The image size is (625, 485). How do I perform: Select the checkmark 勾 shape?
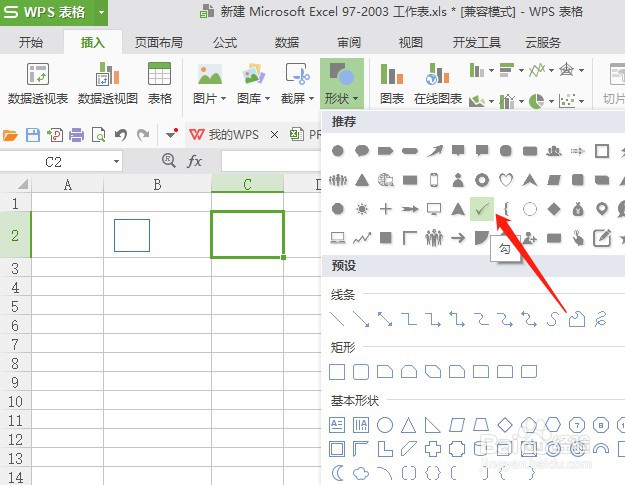click(482, 209)
